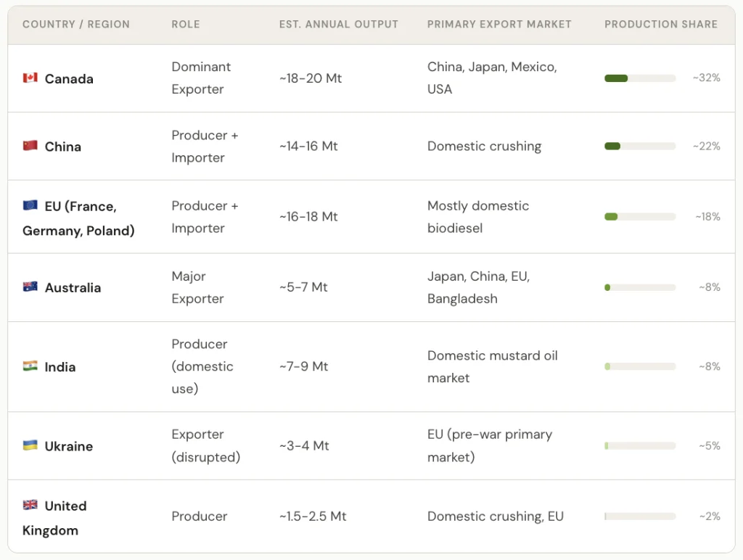This screenshot has width=743, height=560.
Task: Select the "~18–20 Mt" output value
Action: (x=311, y=78)
